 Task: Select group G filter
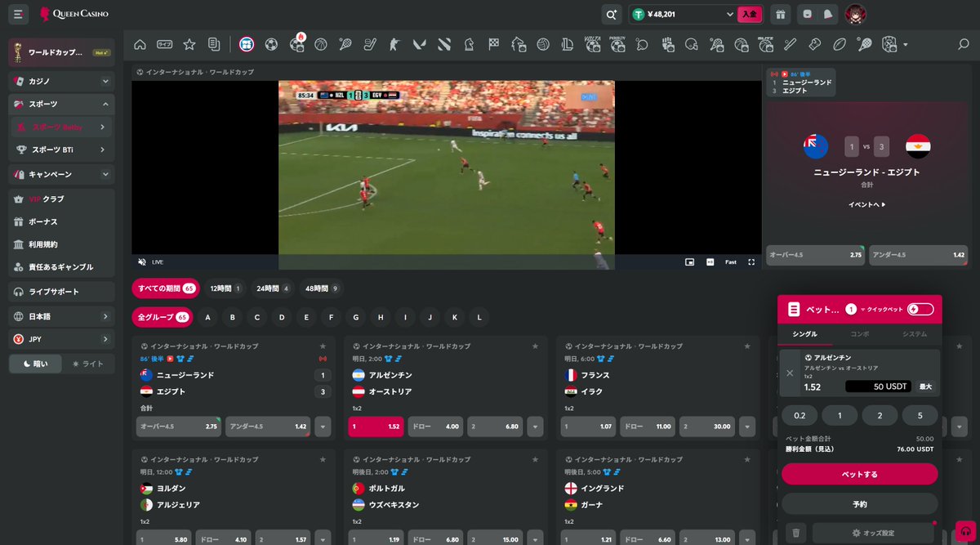pyautogui.click(x=355, y=317)
